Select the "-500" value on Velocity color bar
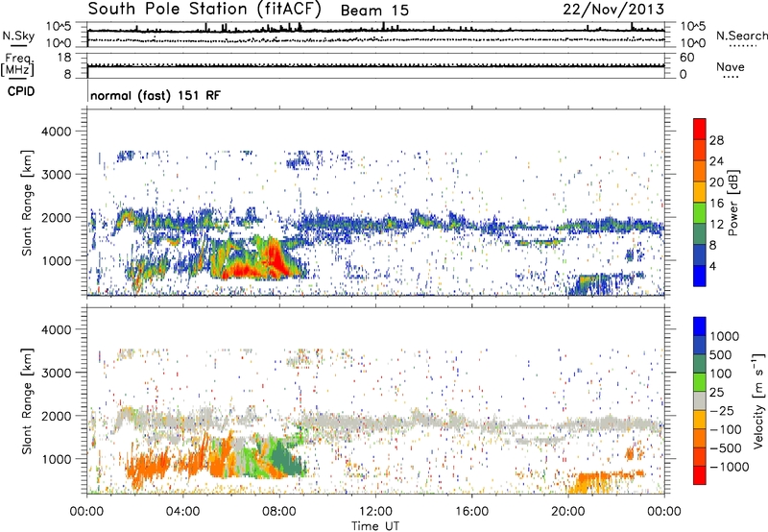The image size is (768, 532). [726, 448]
